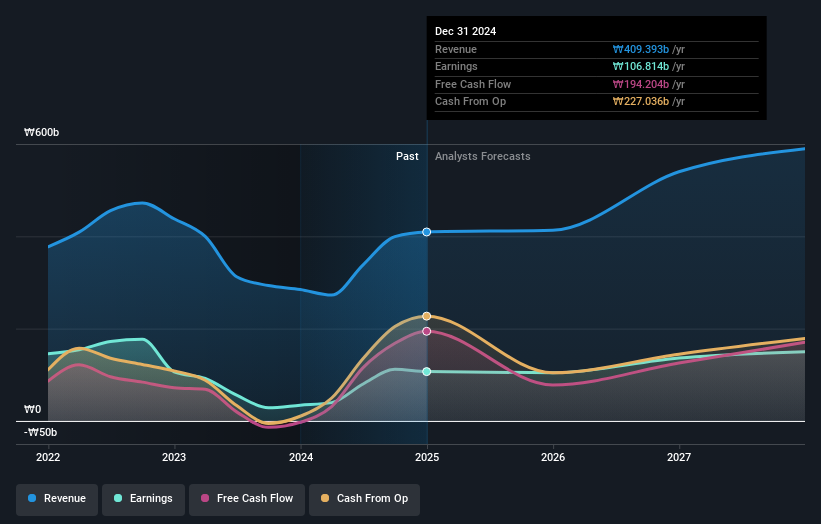Click the Analysts Forecasts label
The height and width of the screenshot is (524, 821).
(x=483, y=157)
